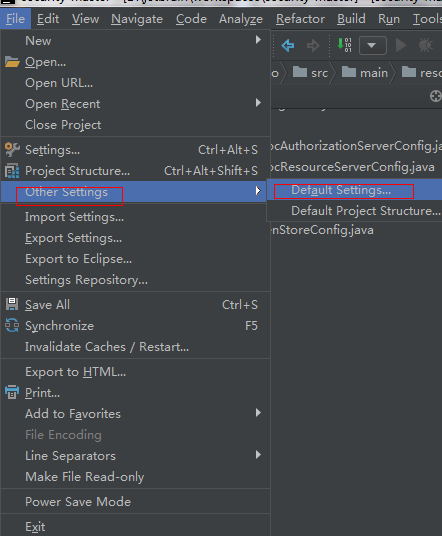This screenshot has width=442, height=536.
Task: Open the Refactor menu
Action: (300, 19)
